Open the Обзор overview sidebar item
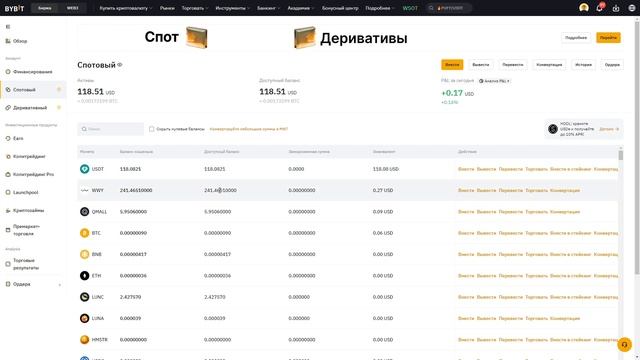 pos(16,41)
